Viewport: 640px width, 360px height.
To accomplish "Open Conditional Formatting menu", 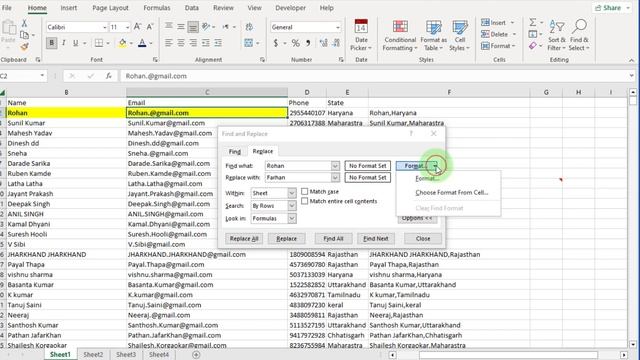I will (x=400, y=35).
